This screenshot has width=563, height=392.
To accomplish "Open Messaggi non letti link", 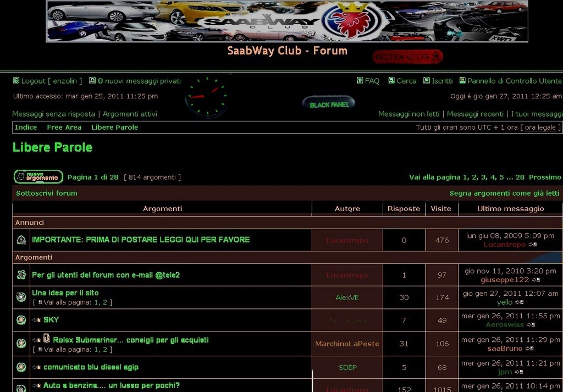I will (409, 114).
